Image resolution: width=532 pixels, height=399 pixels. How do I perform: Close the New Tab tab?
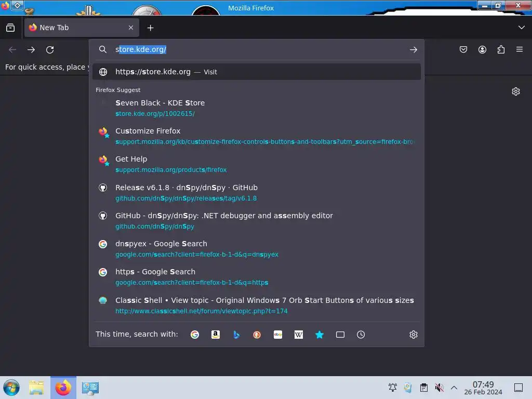tap(131, 28)
